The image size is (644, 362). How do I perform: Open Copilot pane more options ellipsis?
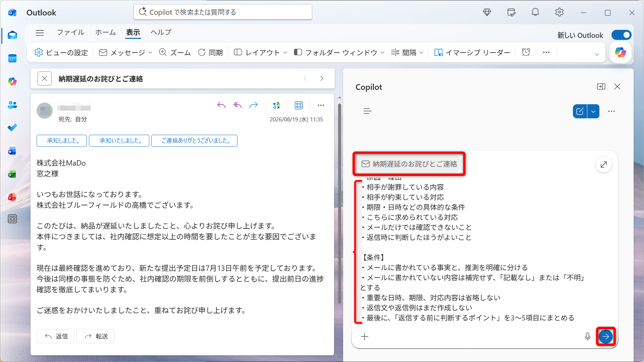pos(611,111)
